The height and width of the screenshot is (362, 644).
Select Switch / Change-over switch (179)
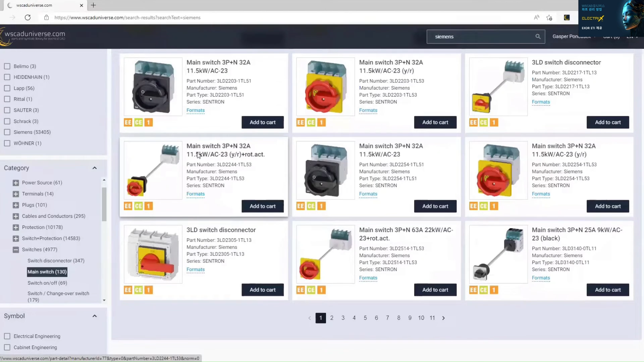point(58,297)
